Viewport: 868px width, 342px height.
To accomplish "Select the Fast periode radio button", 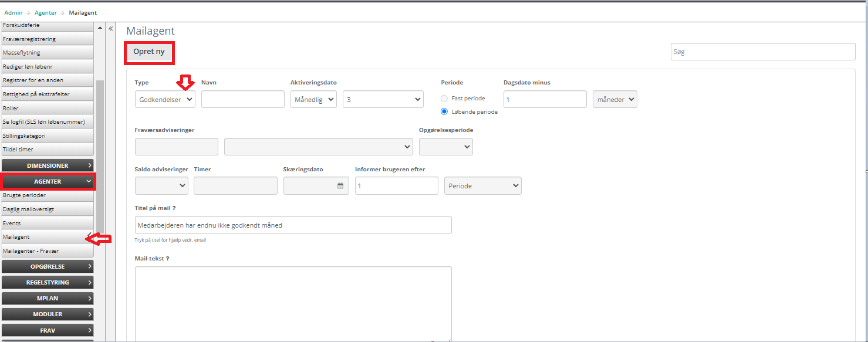I will pos(444,99).
